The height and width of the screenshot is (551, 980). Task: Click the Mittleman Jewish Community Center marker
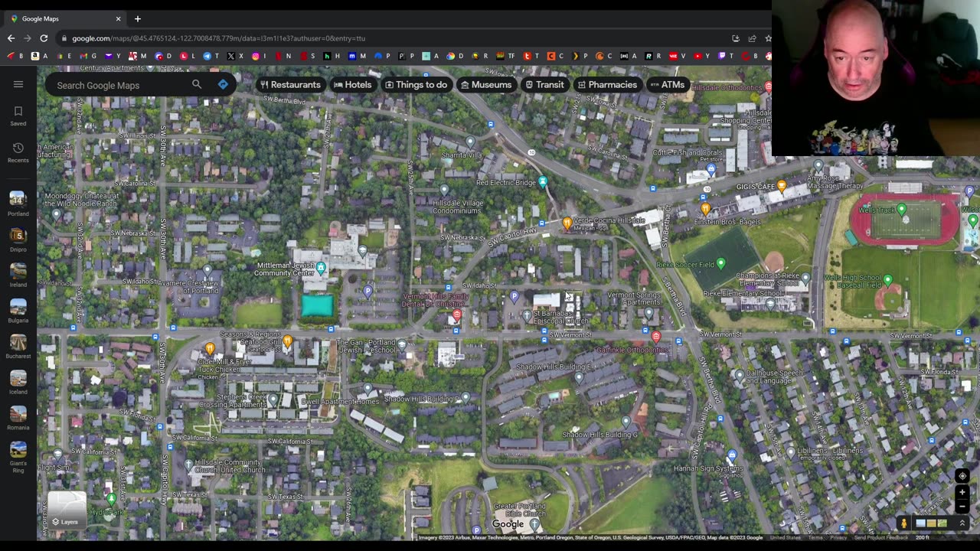321,268
